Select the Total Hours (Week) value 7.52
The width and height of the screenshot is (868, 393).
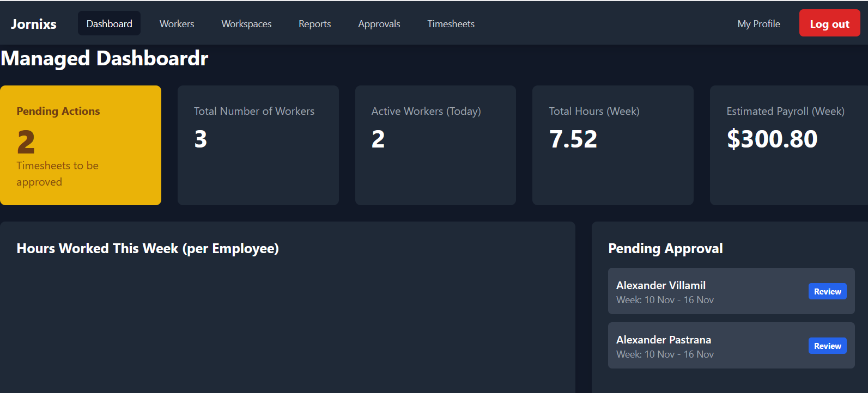tap(573, 139)
